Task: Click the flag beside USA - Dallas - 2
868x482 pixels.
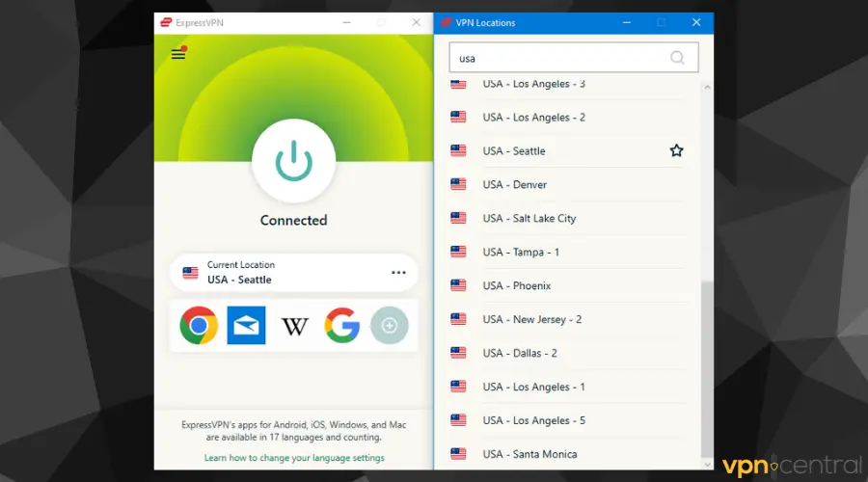Action: tap(458, 353)
